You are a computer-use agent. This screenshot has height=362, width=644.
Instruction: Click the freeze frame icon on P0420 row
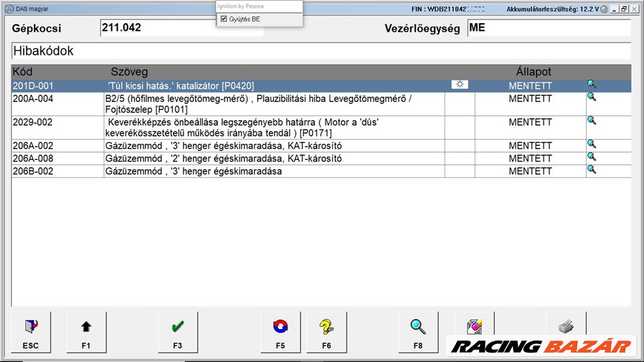pos(460,84)
